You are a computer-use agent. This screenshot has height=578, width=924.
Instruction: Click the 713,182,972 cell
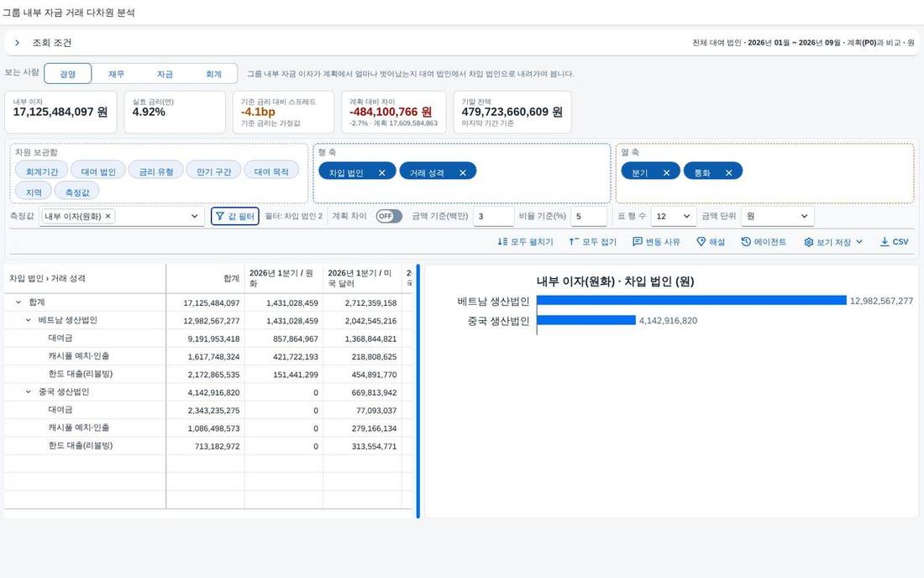[205, 446]
